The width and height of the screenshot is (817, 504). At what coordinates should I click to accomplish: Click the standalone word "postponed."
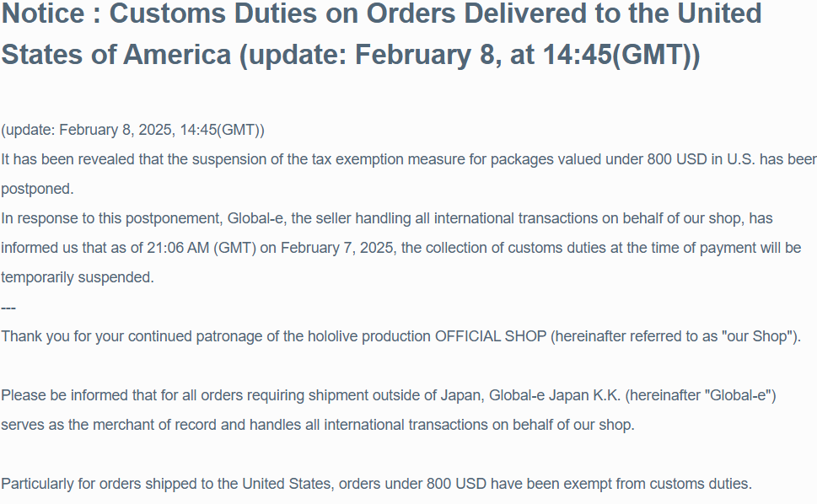pos(37,189)
